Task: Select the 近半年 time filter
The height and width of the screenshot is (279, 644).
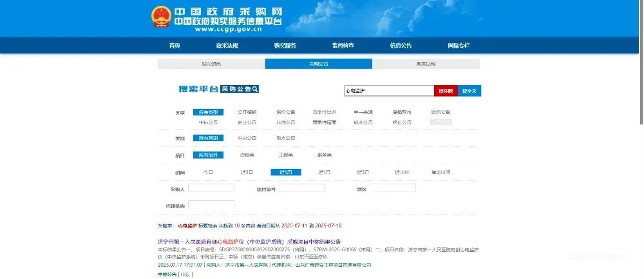Action: click(x=402, y=173)
